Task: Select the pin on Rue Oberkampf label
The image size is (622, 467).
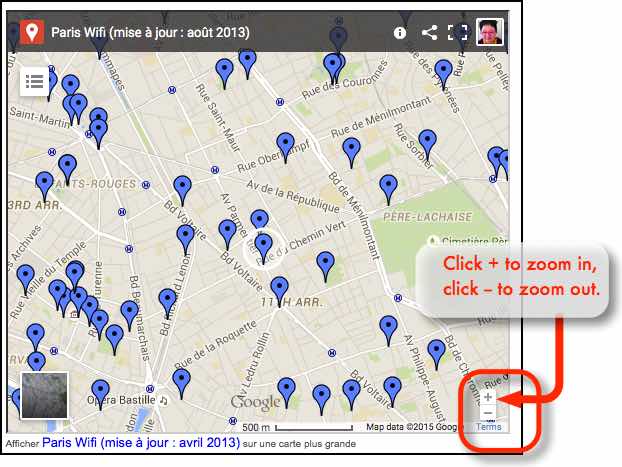Action: [x=285, y=148]
